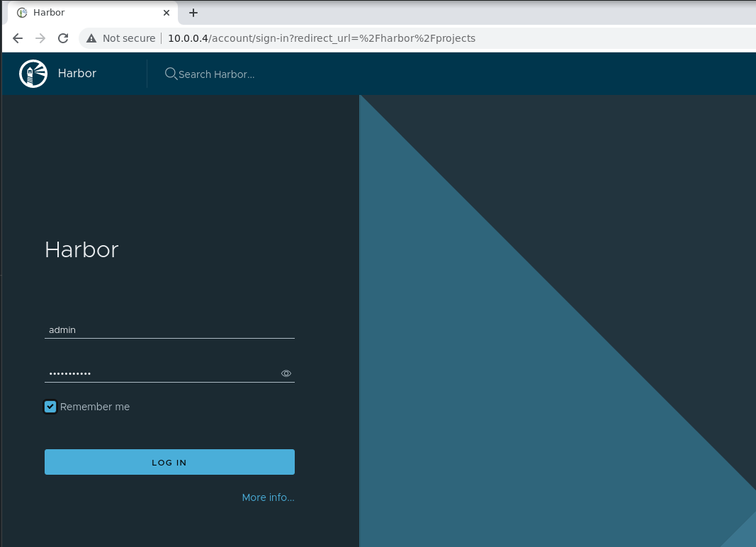Click the browser forward arrow icon
Viewport: 756px width, 547px height.
pyautogui.click(x=40, y=38)
